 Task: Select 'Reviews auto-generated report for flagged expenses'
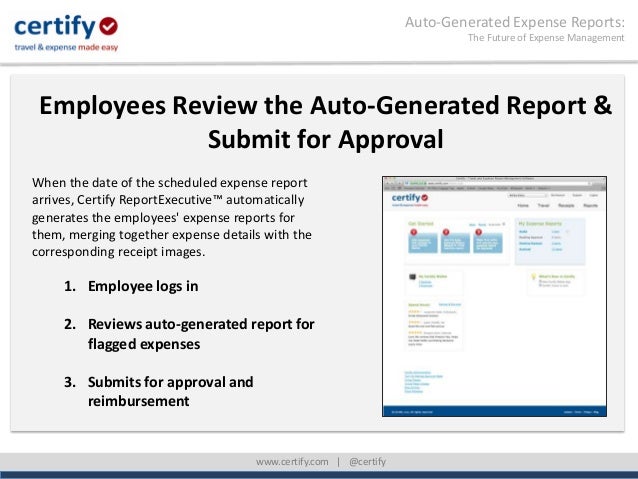tap(201, 334)
